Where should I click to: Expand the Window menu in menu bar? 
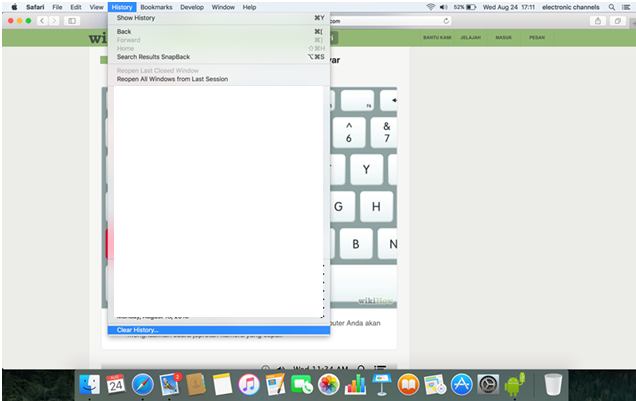[224, 6]
